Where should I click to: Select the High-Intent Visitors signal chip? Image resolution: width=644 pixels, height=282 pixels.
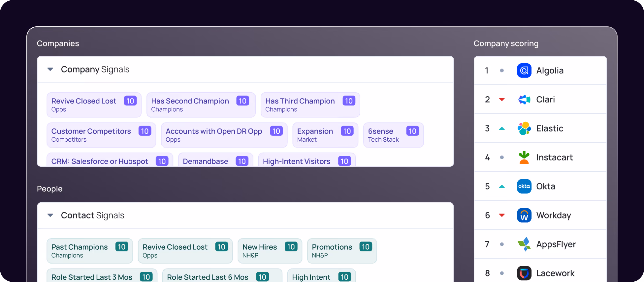pyautogui.click(x=307, y=160)
